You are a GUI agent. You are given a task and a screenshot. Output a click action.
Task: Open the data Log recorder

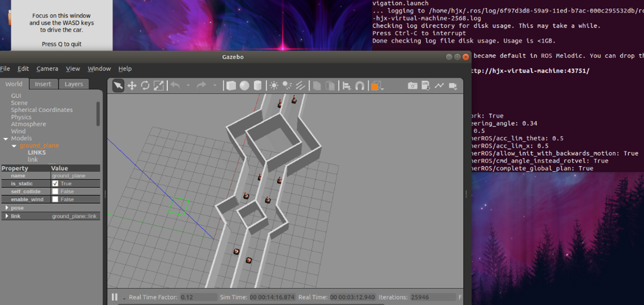pos(426,85)
